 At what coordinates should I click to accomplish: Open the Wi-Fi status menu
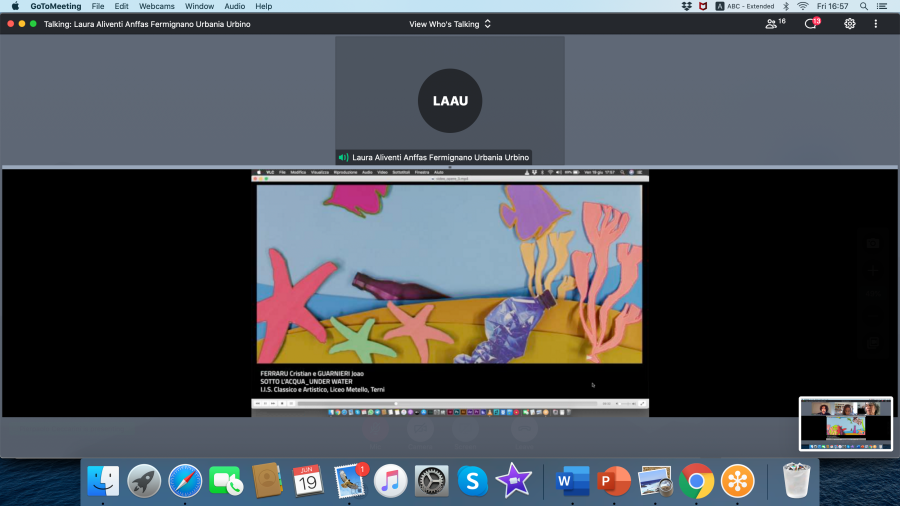coord(803,6)
